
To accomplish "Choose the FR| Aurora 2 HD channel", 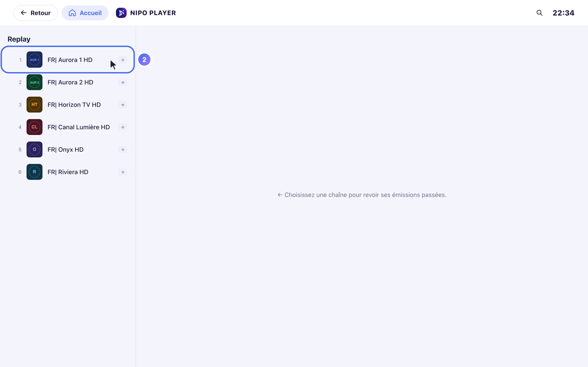I will point(68,82).
